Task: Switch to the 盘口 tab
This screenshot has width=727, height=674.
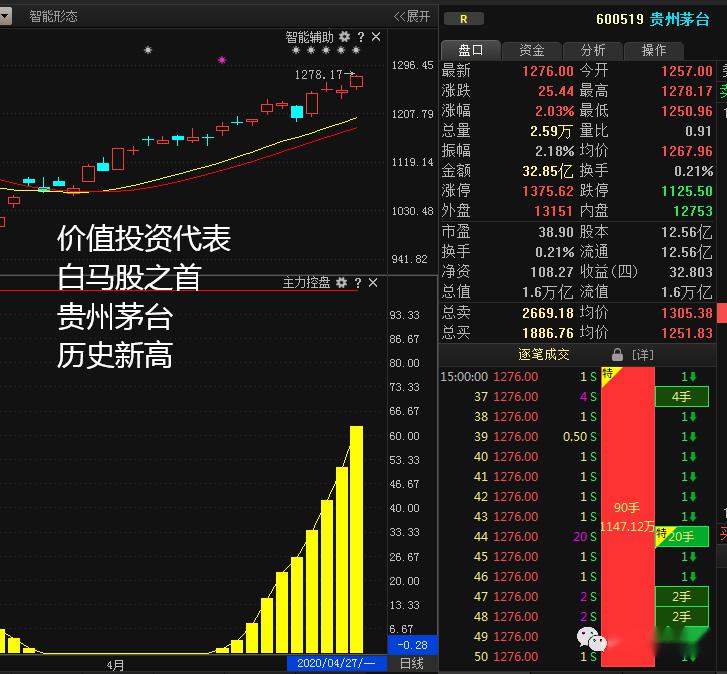Action: pyautogui.click(x=471, y=50)
